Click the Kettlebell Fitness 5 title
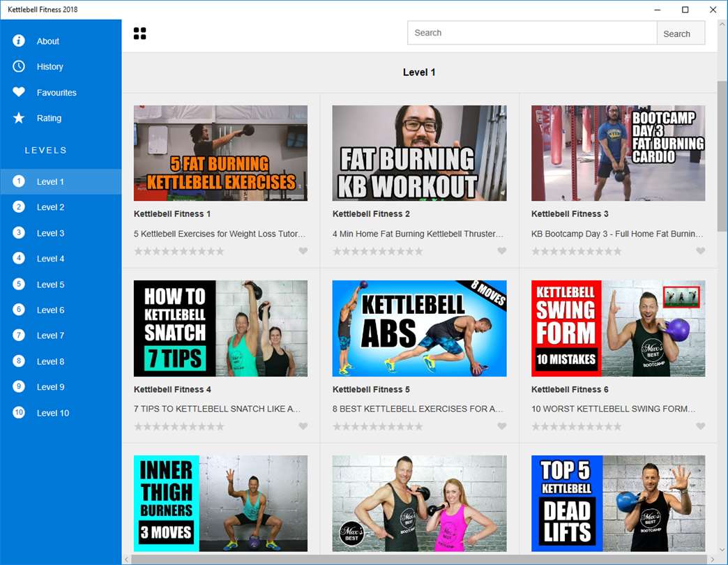This screenshot has width=728, height=565. click(371, 389)
